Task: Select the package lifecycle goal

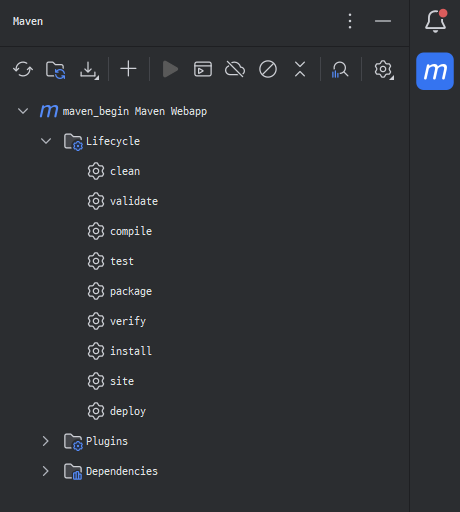Action: 131,291
